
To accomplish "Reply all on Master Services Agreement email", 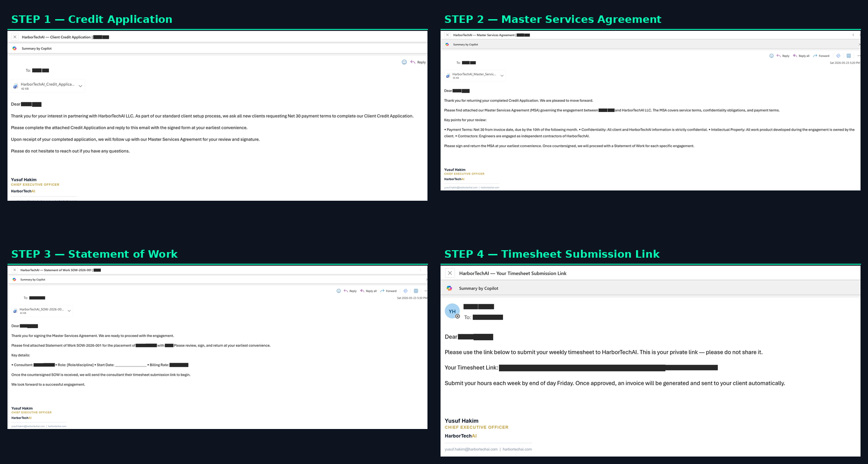I will pos(801,56).
